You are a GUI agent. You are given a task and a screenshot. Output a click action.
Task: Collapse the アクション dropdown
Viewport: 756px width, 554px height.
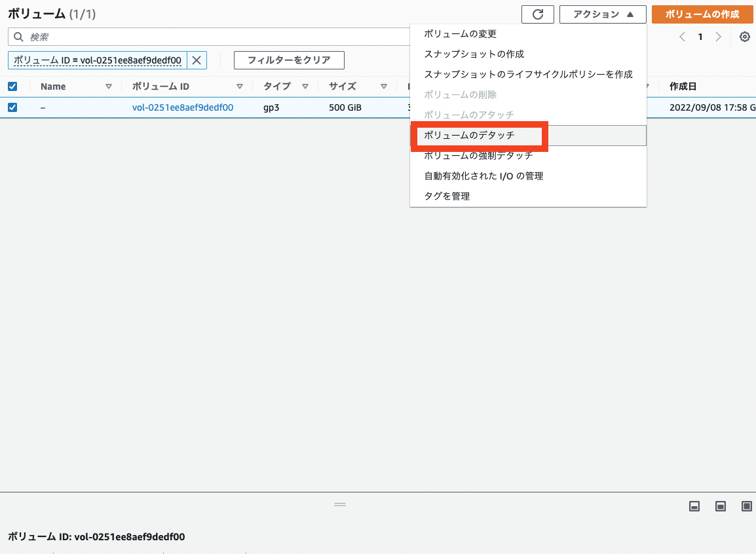(x=603, y=14)
